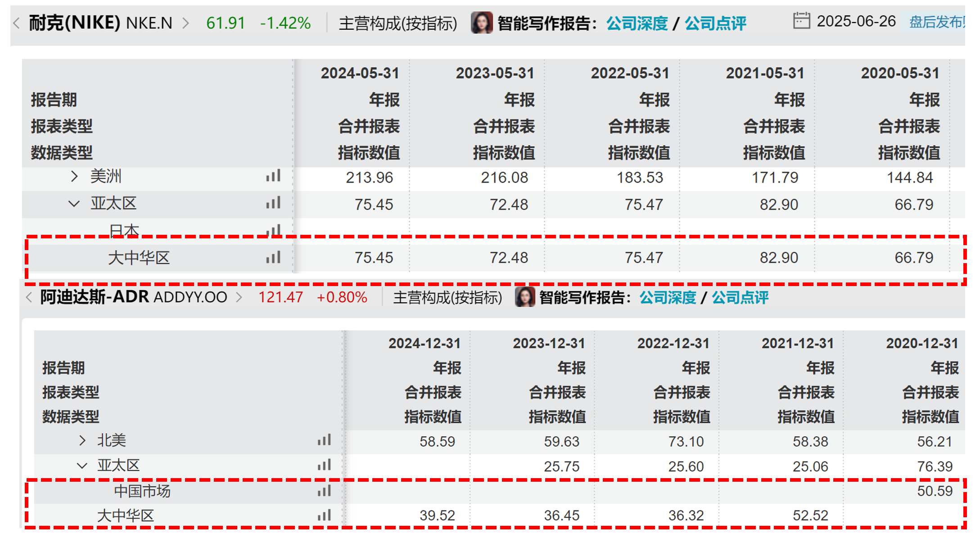Select Nike 主营构成(按指标) tab
The height and width of the screenshot is (542, 980).
[398, 23]
